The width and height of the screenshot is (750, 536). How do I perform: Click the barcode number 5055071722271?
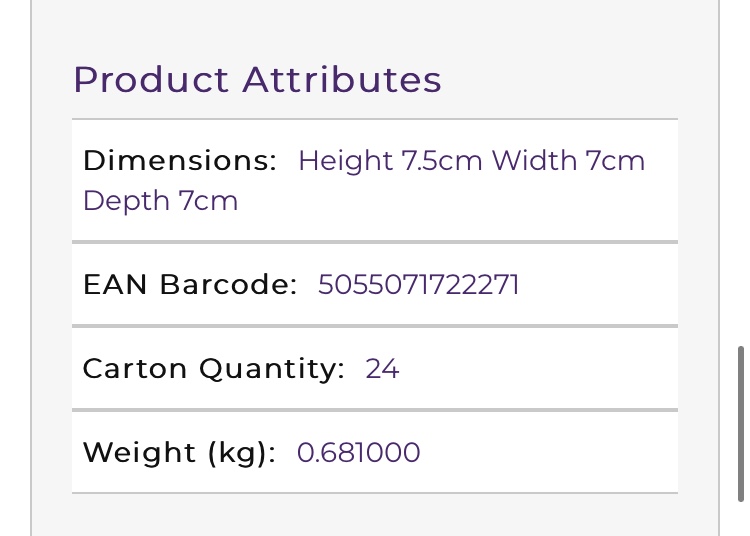(x=419, y=284)
